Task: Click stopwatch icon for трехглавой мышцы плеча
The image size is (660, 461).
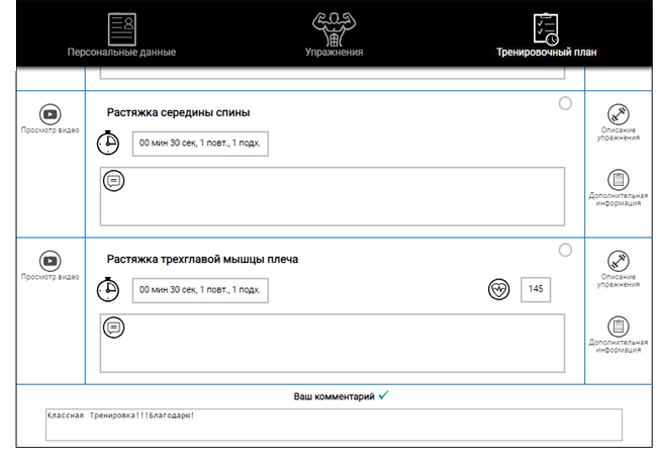Action: point(108,290)
